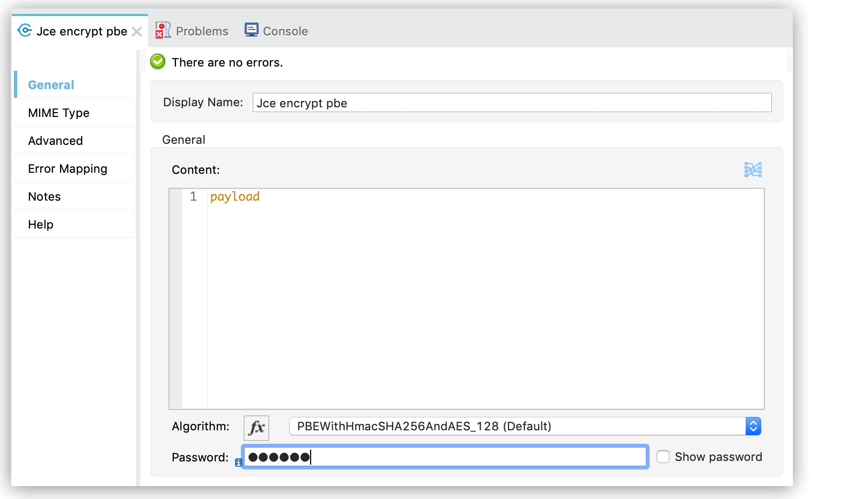Enable the Show password checkbox
The width and height of the screenshot is (868, 499).
664,457
